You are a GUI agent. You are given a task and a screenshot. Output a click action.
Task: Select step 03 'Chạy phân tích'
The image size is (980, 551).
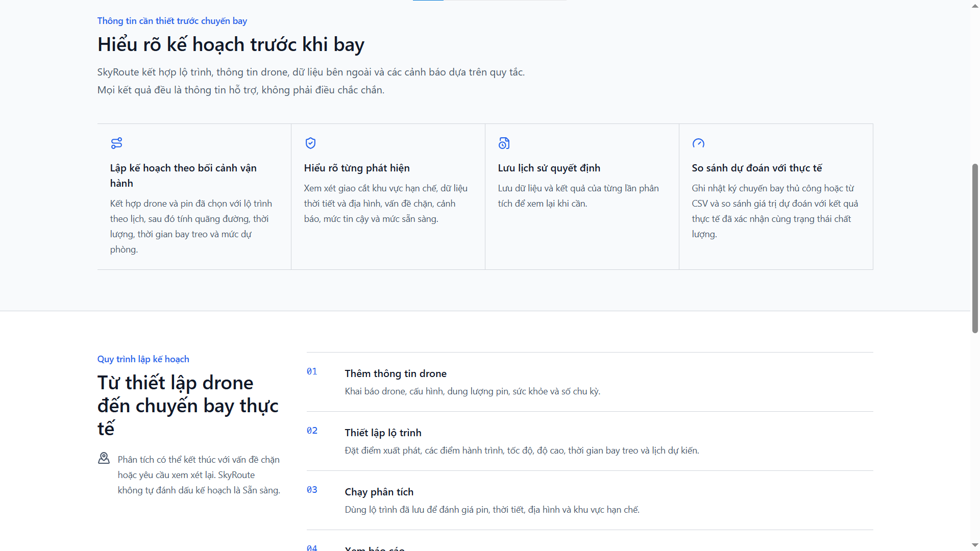pos(590,500)
